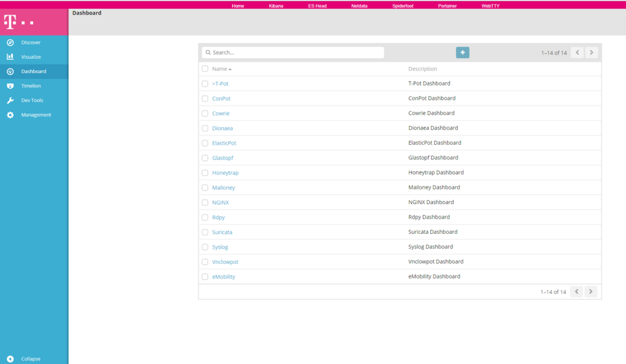626x364 pixels.
Task: Click the 'Honeytrap Dashboard' description text
Action: [436, 173]
